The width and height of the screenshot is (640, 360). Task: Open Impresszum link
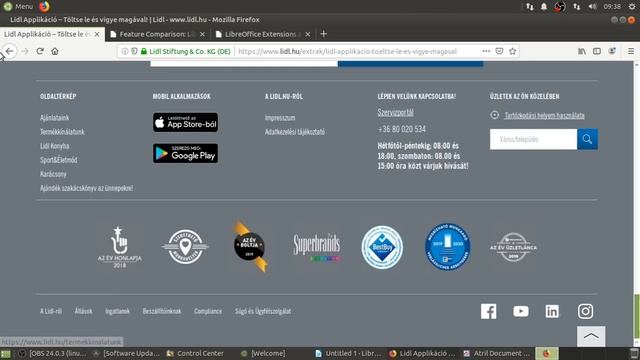click(x=280, y=118)
